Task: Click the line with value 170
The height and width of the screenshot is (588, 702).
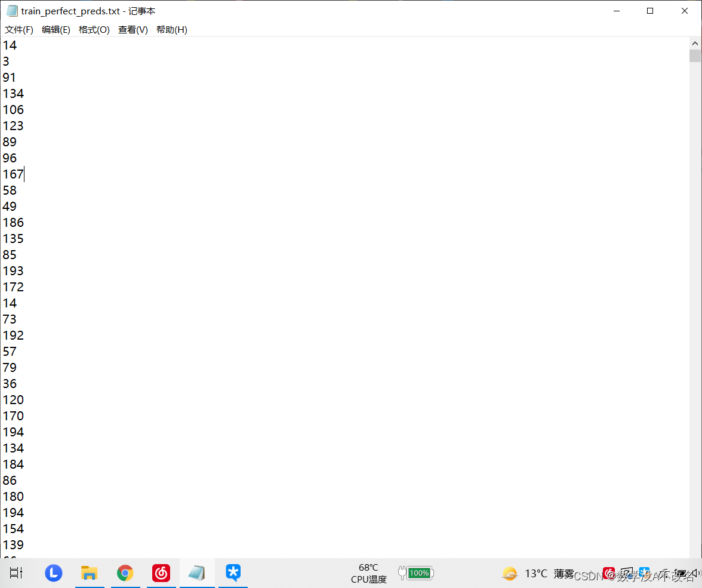Action: [x=13, y=416]
